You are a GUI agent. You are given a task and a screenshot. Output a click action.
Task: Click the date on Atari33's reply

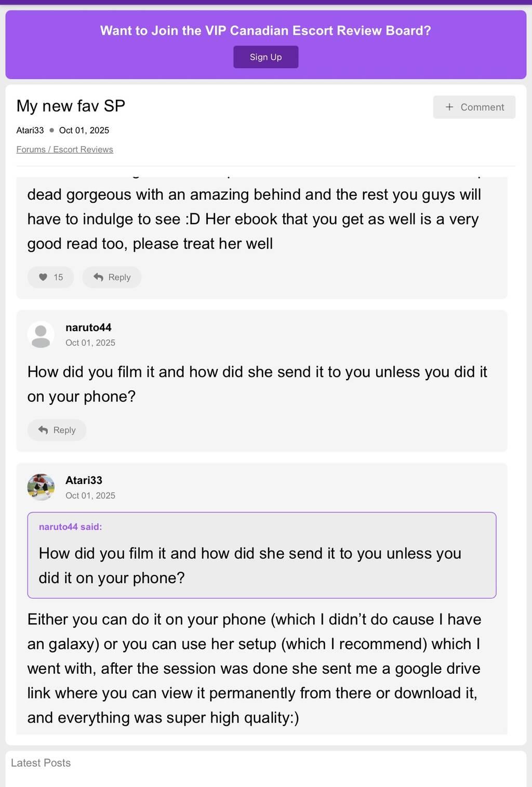[90, 495]
